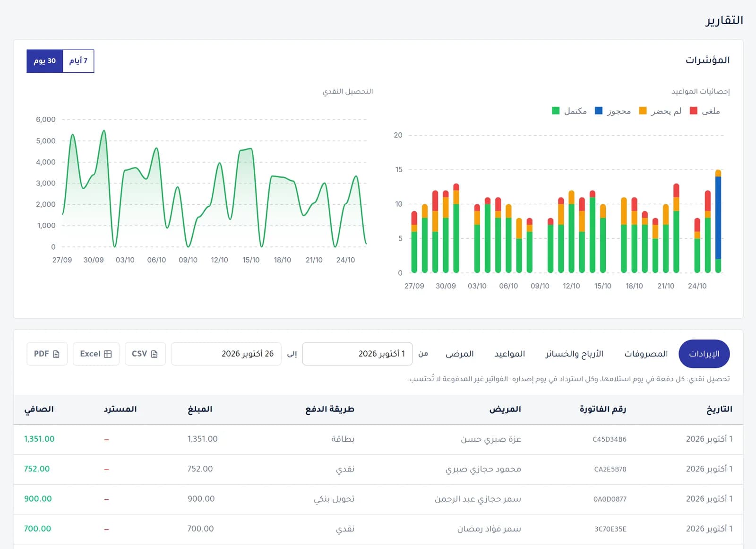The height and width of the screenshot is (549, 756).
Task: Export report via PDF button
Action: [x=47, y=354]
